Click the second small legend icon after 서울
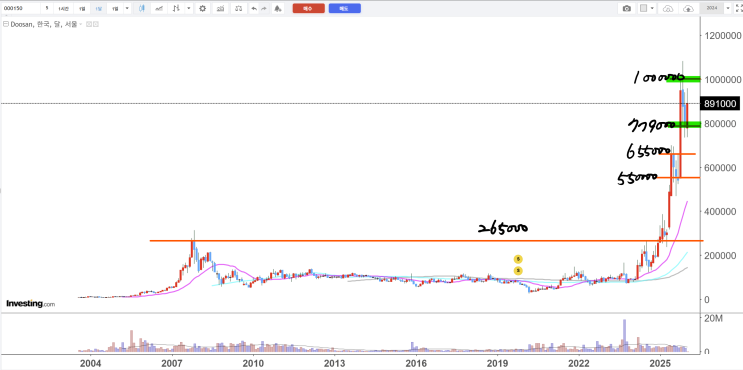The width and height of the screenshot is (743, 370). click(96, 24)
